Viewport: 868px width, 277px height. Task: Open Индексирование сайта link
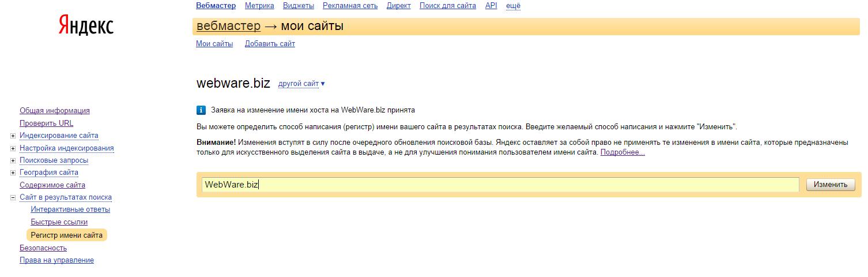tap(59, 136)
